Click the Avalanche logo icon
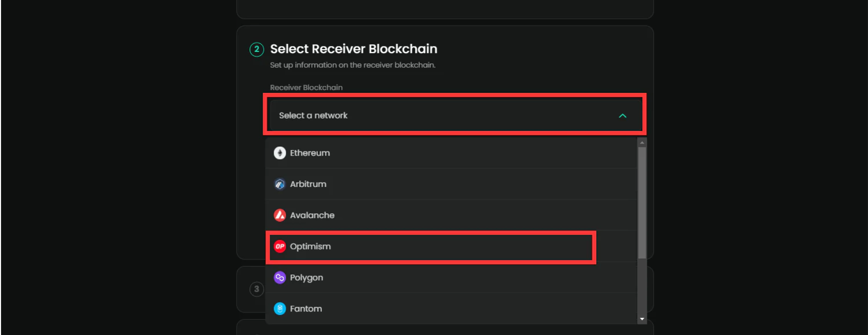Viewport: 868px width, 335px height. click(x=280, y=215)
